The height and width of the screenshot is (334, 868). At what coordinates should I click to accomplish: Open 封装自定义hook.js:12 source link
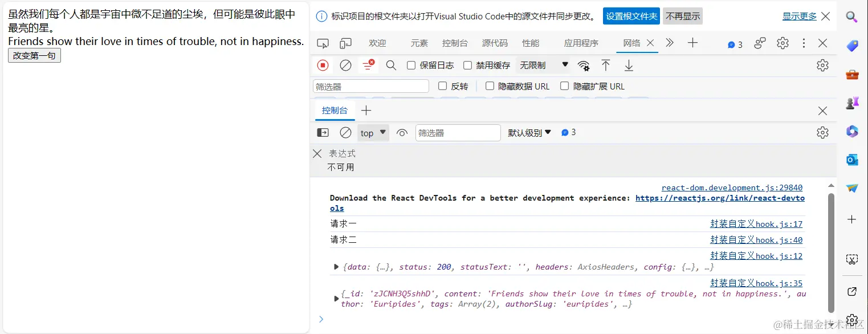pyautogui.click(x=756, y=256)
